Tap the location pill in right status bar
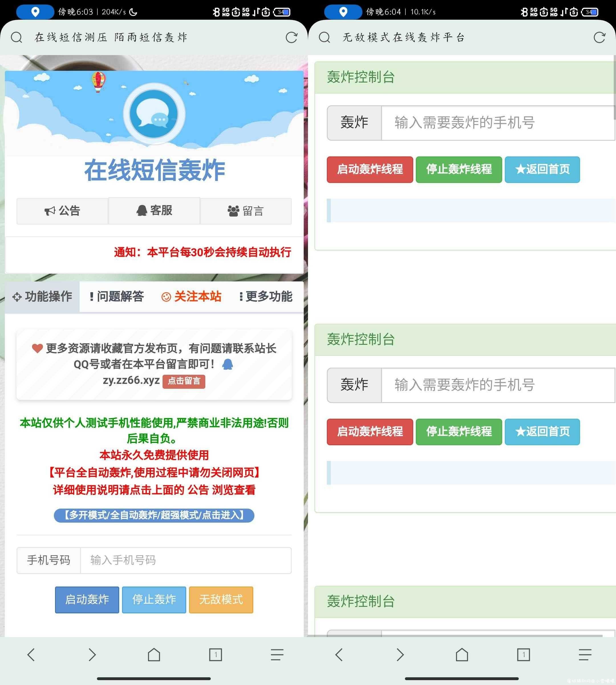The image size is (616, 685). [343, 12]
